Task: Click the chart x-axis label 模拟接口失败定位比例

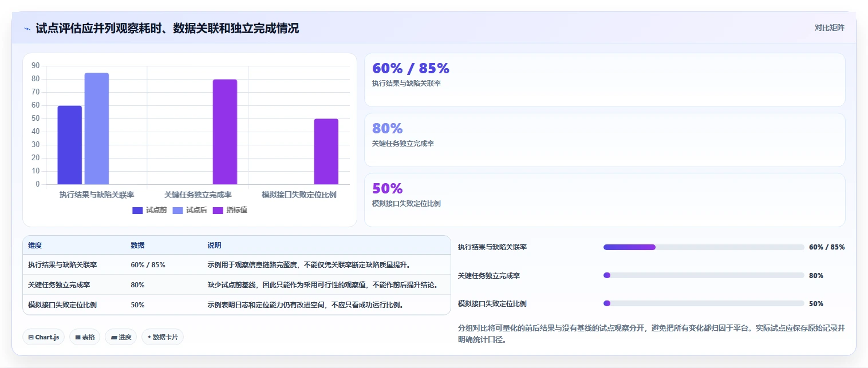Action: click(299, 195)
